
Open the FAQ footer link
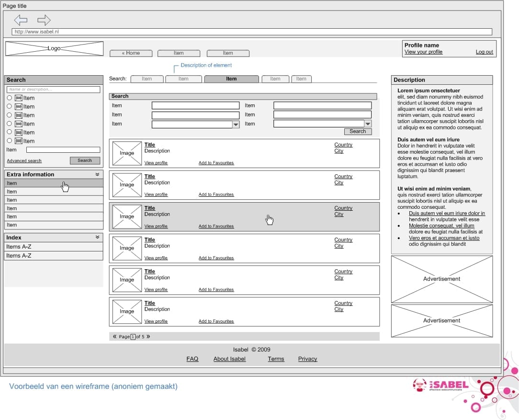click(x=192, y=359)
